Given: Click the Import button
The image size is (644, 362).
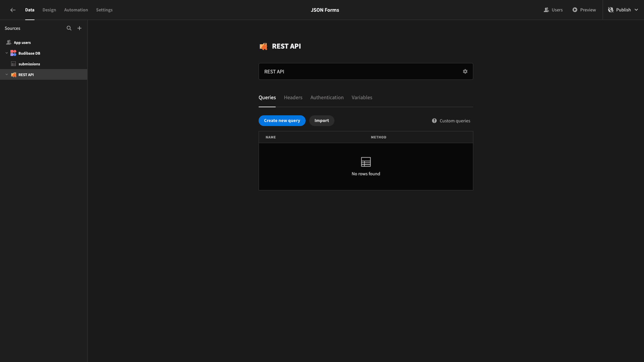Looking at the screenshot, I should (322, 121).
